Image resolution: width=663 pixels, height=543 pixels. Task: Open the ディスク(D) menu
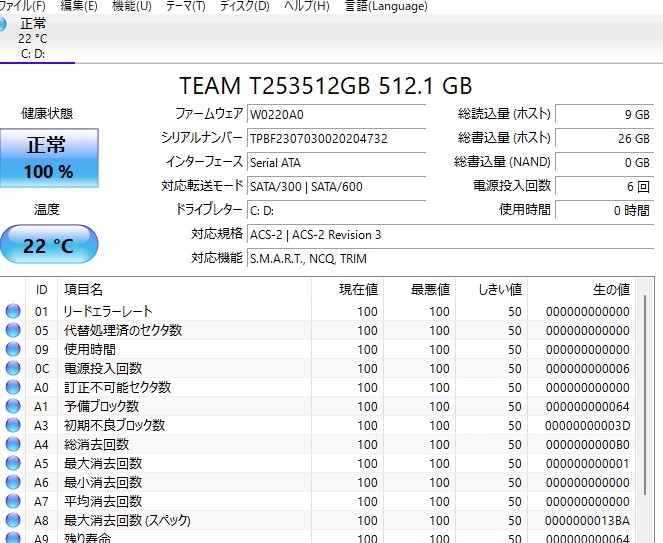(x=244, y=7)
